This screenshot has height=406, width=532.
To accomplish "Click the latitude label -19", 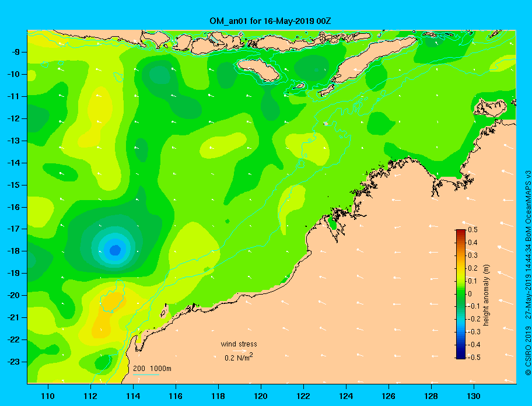I will pyautogui.click(x=13, y=273).
